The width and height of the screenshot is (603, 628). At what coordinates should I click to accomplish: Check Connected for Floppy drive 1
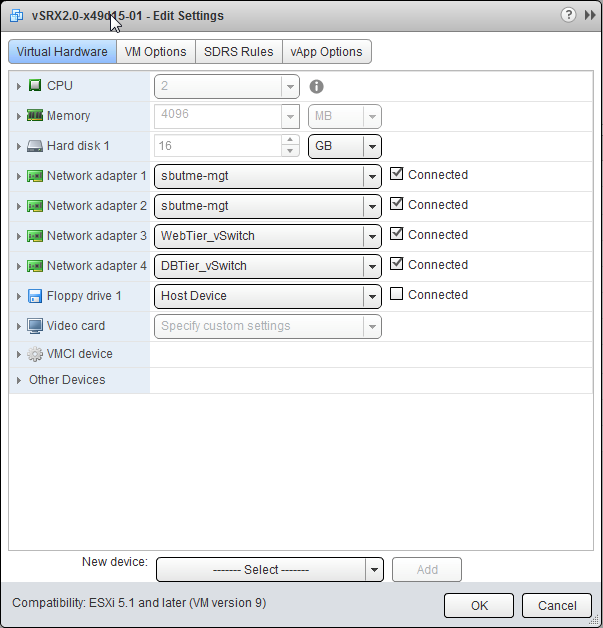396,294
